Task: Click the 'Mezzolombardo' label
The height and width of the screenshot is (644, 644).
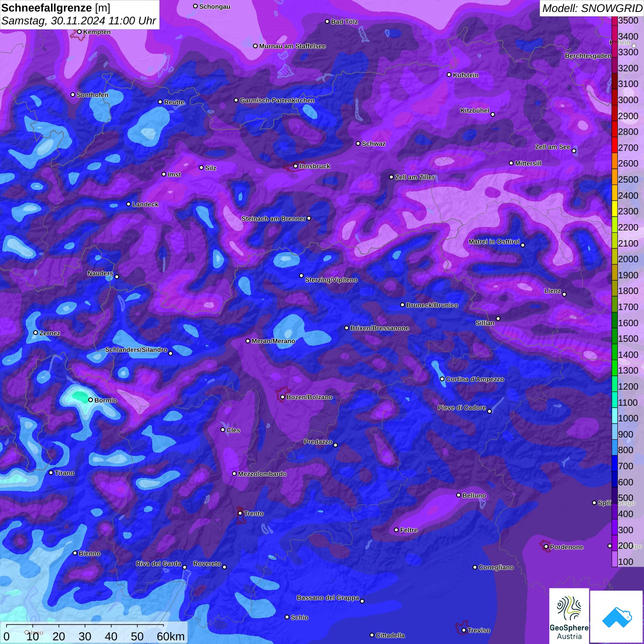Action: (262, 474)
